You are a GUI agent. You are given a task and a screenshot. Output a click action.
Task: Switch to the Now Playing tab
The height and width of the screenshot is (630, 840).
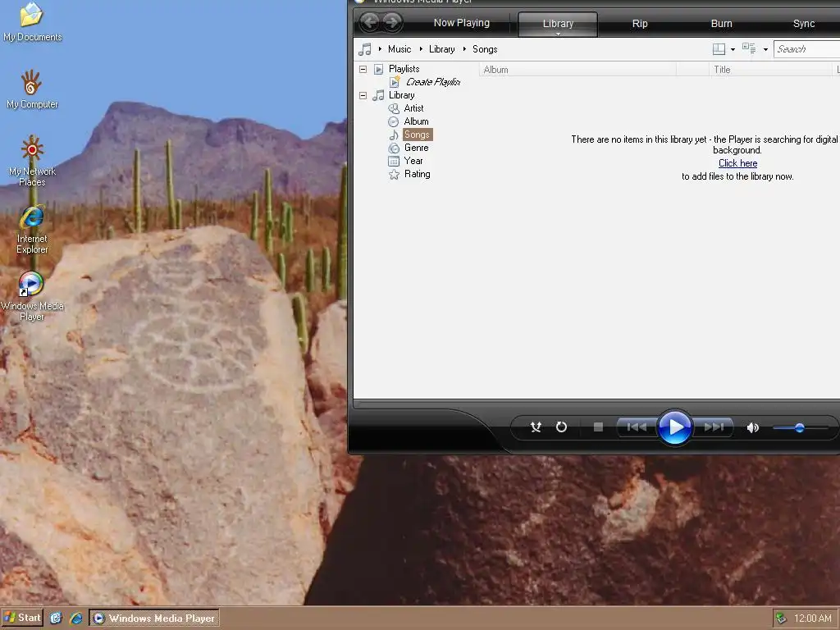tap(462, 23)
